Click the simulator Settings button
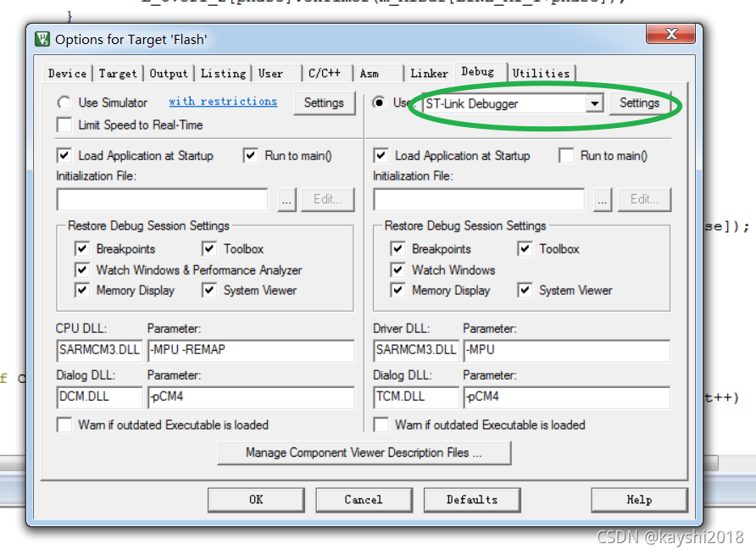 coord(324,103)
